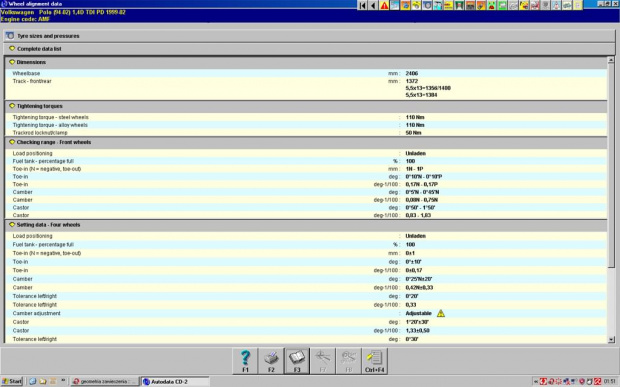Click the Engine code: AMF text
This screenshot has height=387, width=620.
(25, 19)
